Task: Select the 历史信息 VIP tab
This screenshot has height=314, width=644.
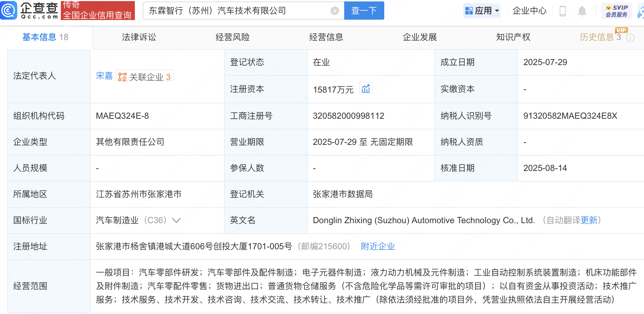Action: [597, 37]
